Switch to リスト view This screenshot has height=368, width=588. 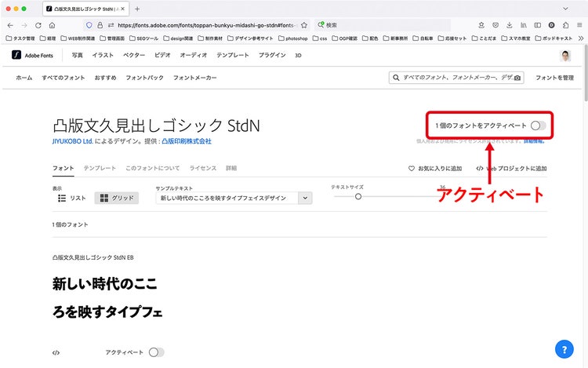[71, 198]
